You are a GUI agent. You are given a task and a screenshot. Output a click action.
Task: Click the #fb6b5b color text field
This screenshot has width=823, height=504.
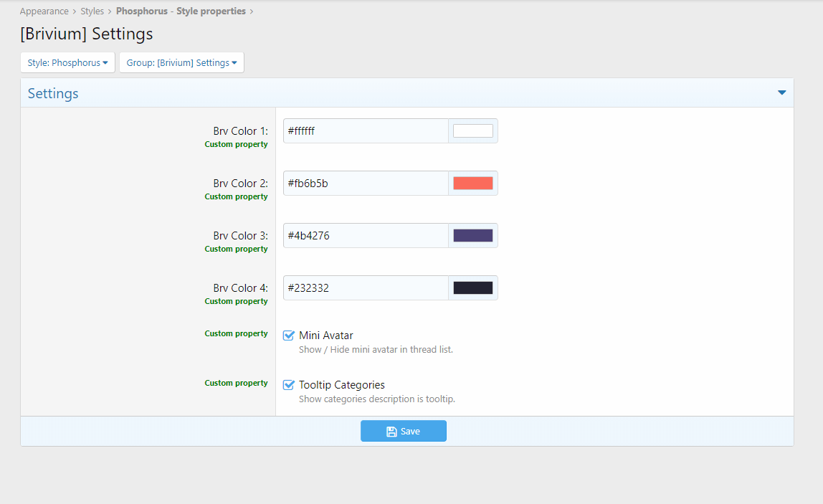366,184
